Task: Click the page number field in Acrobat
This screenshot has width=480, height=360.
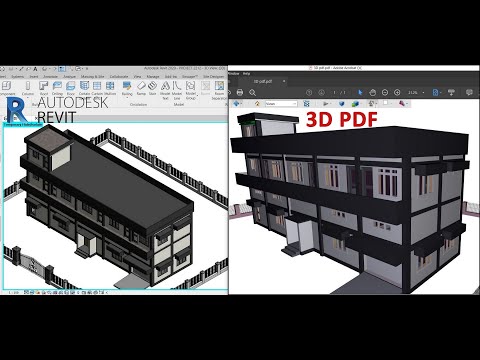Action: click(x=335, y=92)
